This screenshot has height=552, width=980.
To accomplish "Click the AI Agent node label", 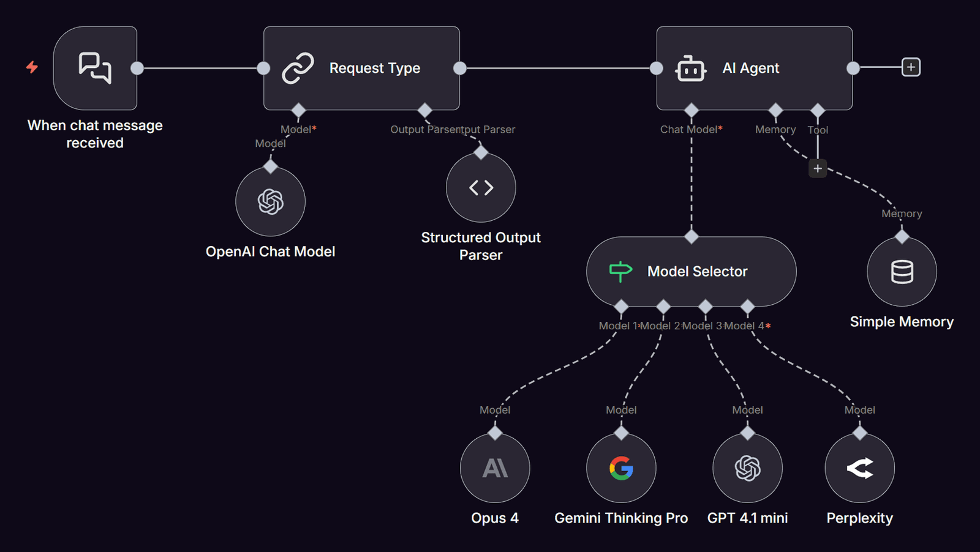I will coord(751,68).
